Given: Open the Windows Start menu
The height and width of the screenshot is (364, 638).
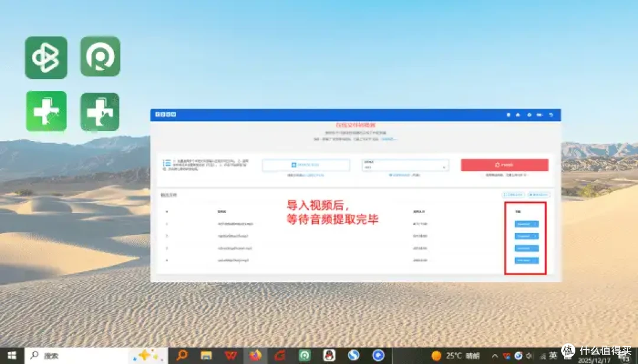Looking at the screenshot, I should pos(12,356).
